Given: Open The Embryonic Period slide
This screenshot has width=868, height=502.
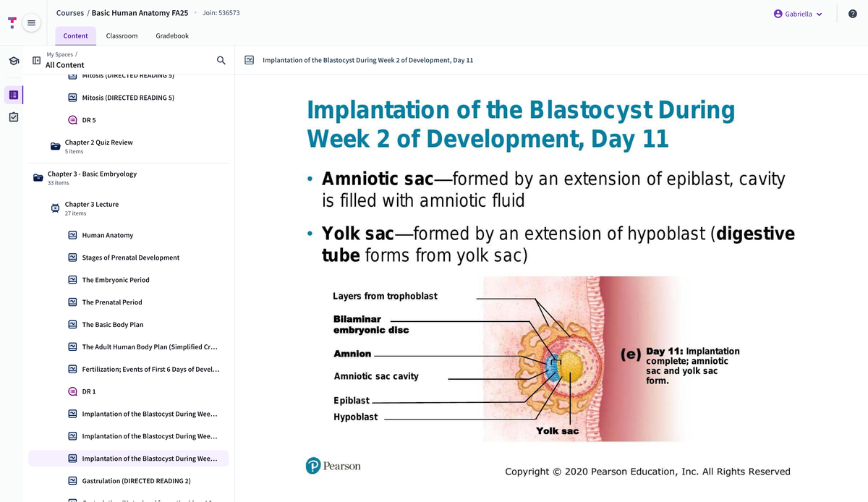Looking at the screenshot, I should (x=116, y=280).
